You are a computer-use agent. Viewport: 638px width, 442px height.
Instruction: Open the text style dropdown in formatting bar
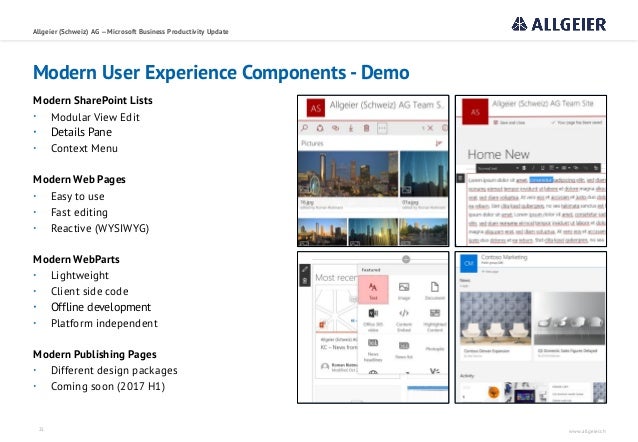498,168
